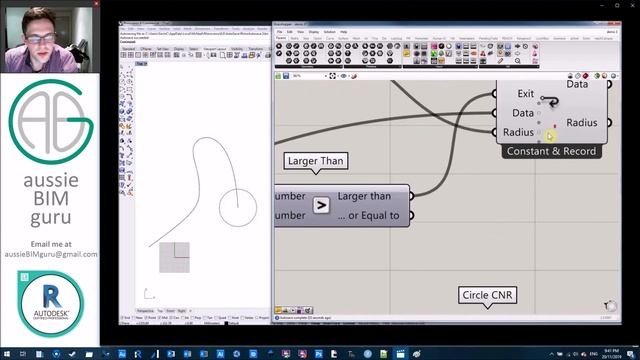Click the black Default layer swatch in Rhino status bar
640x360 pixels.
tap(227, 323)
